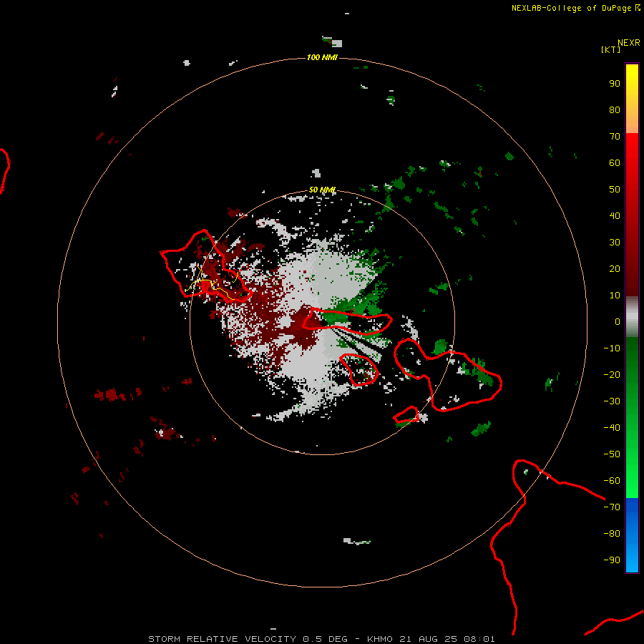Select the 70 value on velocity scale
This screenshot has width=644, height=644.
pos(615,137)
